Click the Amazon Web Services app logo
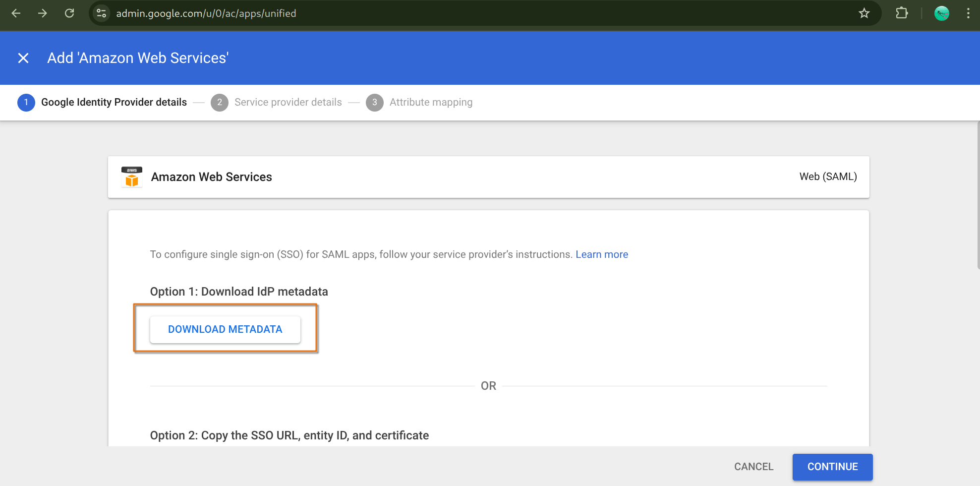The width and height of the screenshot is (980, 486). [132, 177]
